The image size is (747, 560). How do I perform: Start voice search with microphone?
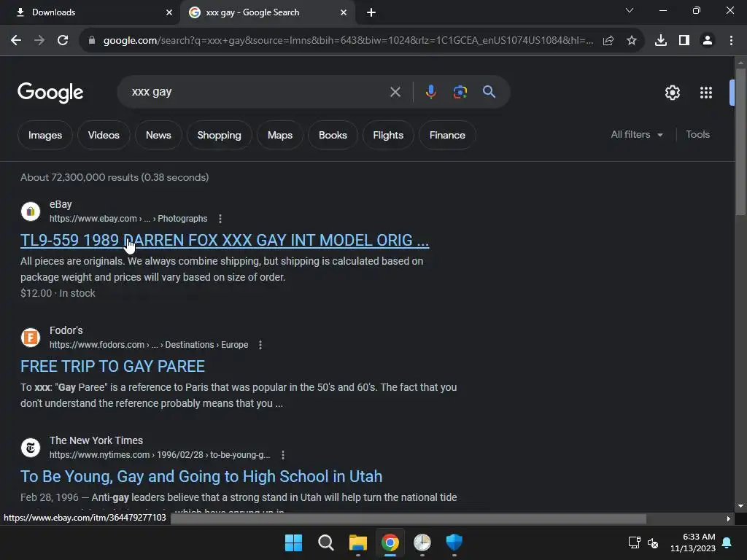(430, 92)
